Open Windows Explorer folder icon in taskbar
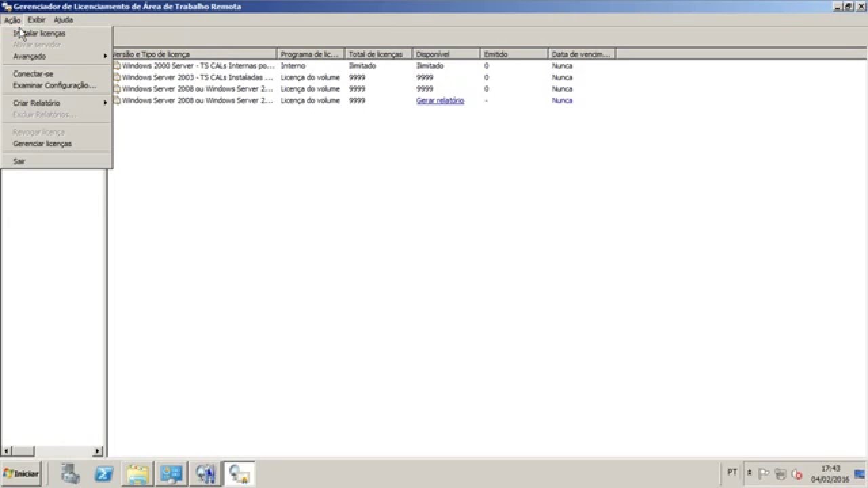 coord(138,473)
